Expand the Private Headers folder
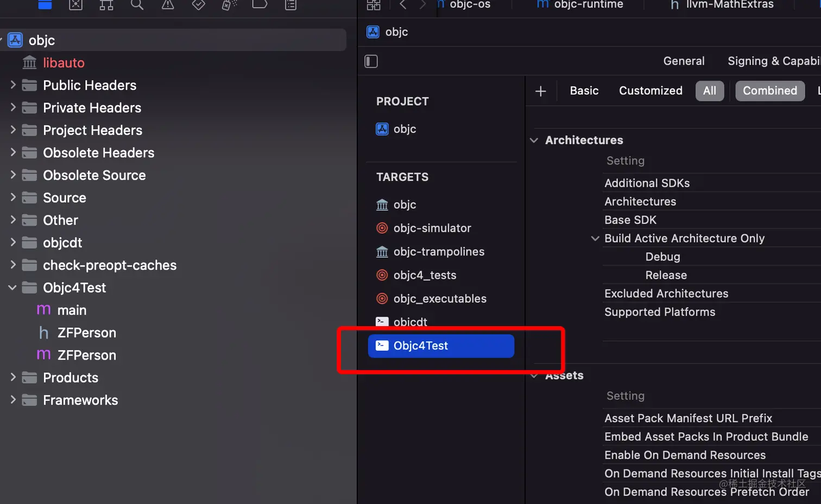The height and width of the screenshot is (504, 821). coord(13,107)
